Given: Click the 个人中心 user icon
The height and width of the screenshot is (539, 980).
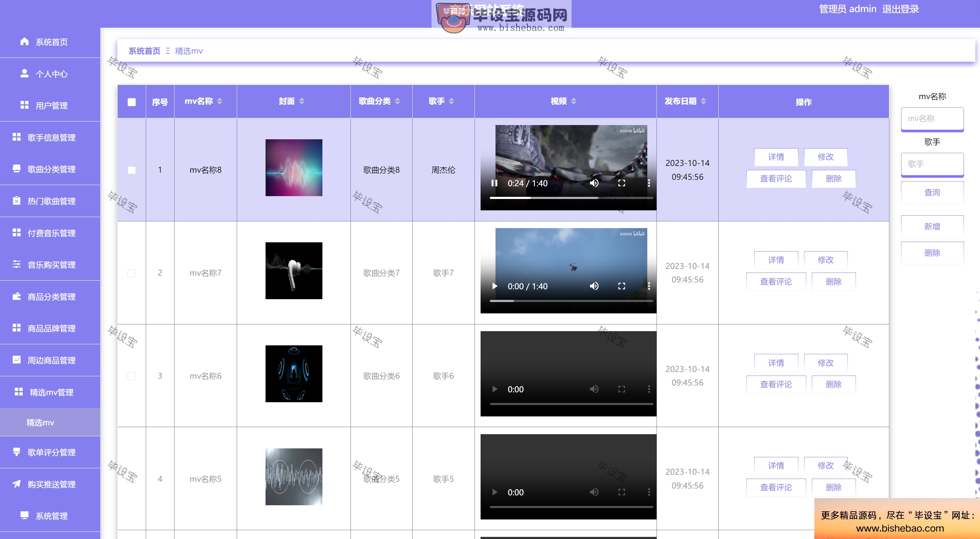Looking at the screenshot, I should [24, 74].
